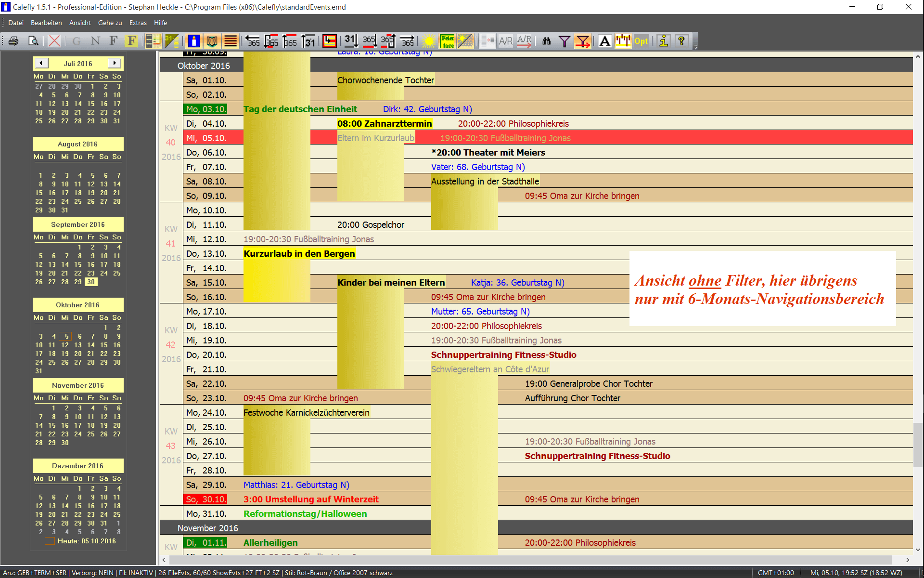The height and width of the screenshot is (578, 924).
Task: Click the yellow info i icon
Action: click(x=664, y=41)
